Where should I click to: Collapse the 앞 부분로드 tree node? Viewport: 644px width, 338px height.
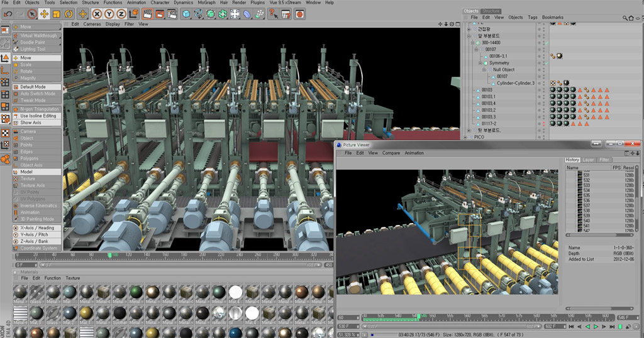pos(469,36)
